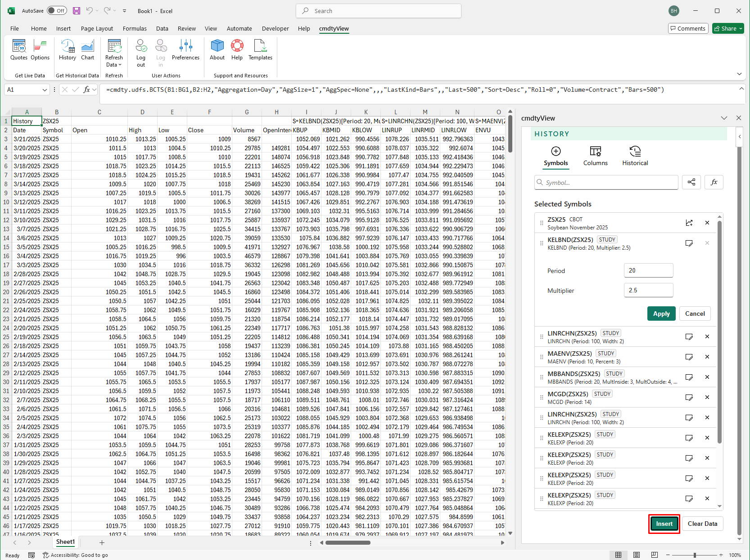Switch to Page Break Preview view

(655, 555)
